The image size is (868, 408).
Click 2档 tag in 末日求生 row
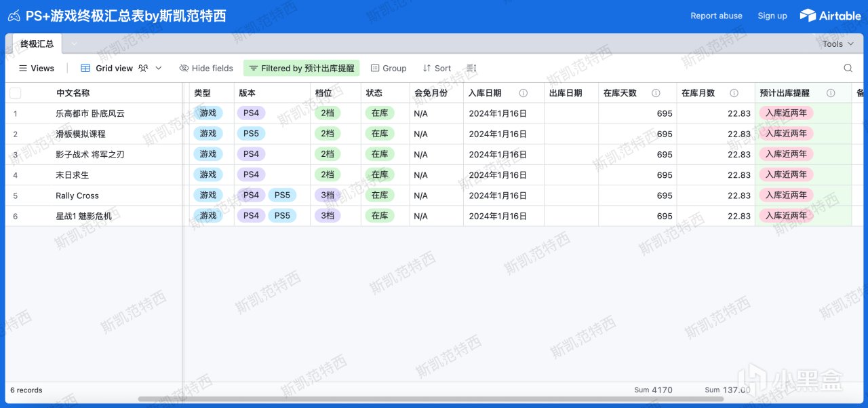tap(328, 174)
